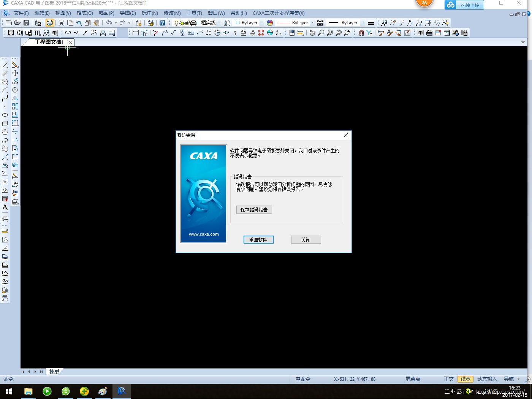Open the 导航 snap mode dropdown
Viewport: 532px width, 399px height.
click(x=518, y=379)
